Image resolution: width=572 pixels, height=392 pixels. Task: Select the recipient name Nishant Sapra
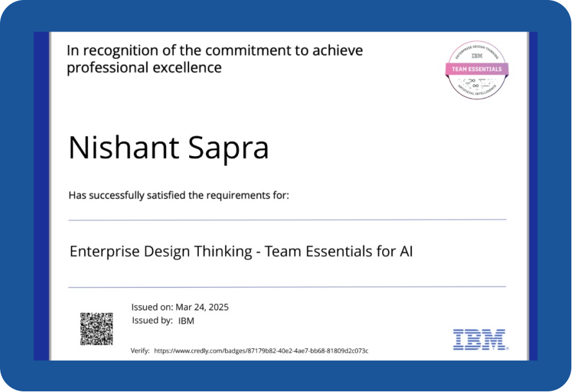tap(169, 148)
